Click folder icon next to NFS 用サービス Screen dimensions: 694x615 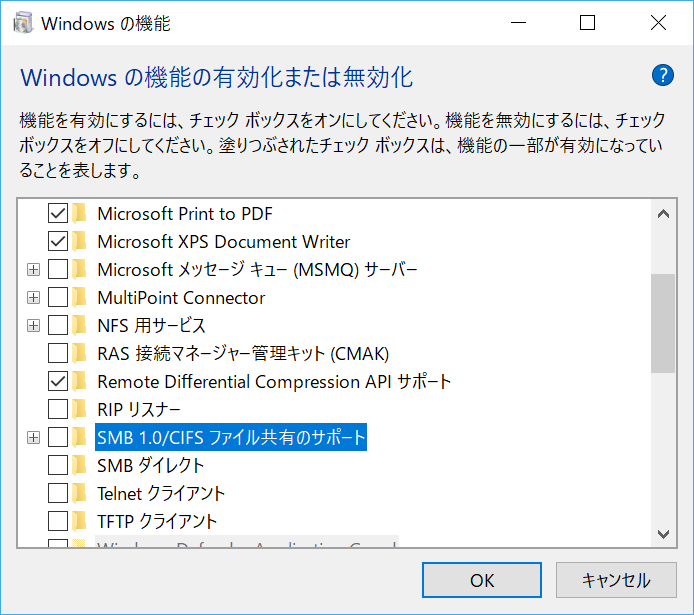point(79,326)
